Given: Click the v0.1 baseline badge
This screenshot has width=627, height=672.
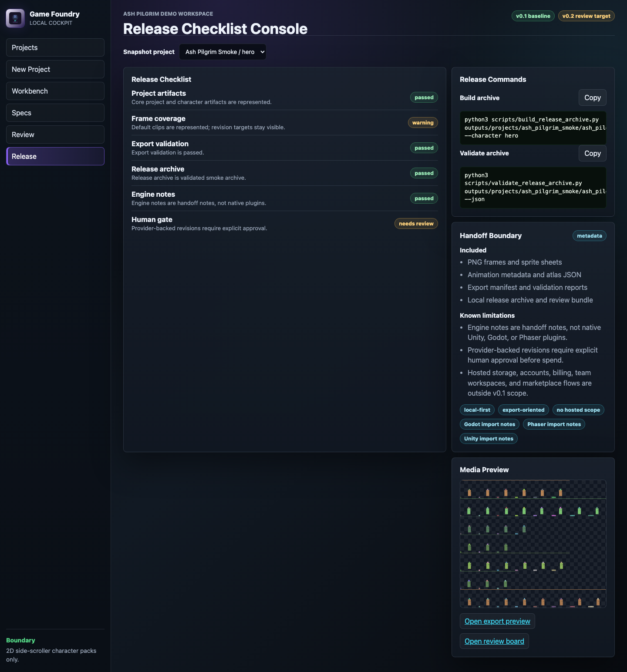Looking at the screenshot, I should pyautogui.click(x=533, y=16).
